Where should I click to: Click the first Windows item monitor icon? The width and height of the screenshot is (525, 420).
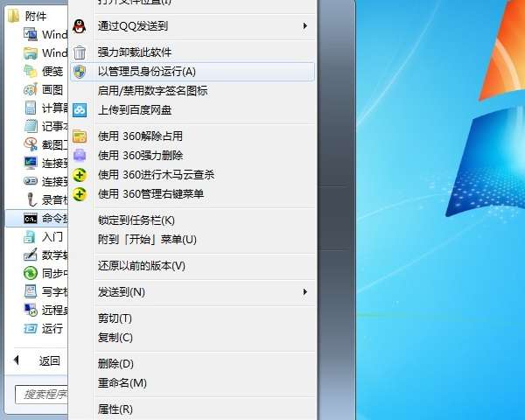[31, 34]
